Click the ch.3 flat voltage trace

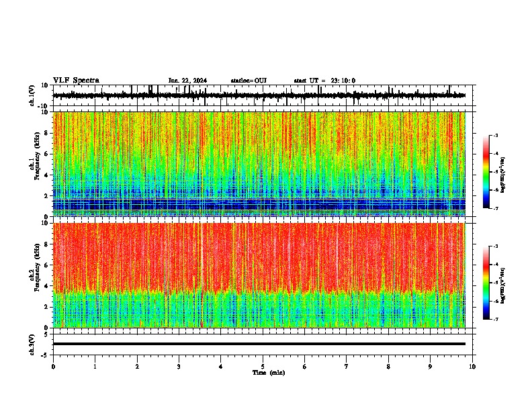pos(259,344)
